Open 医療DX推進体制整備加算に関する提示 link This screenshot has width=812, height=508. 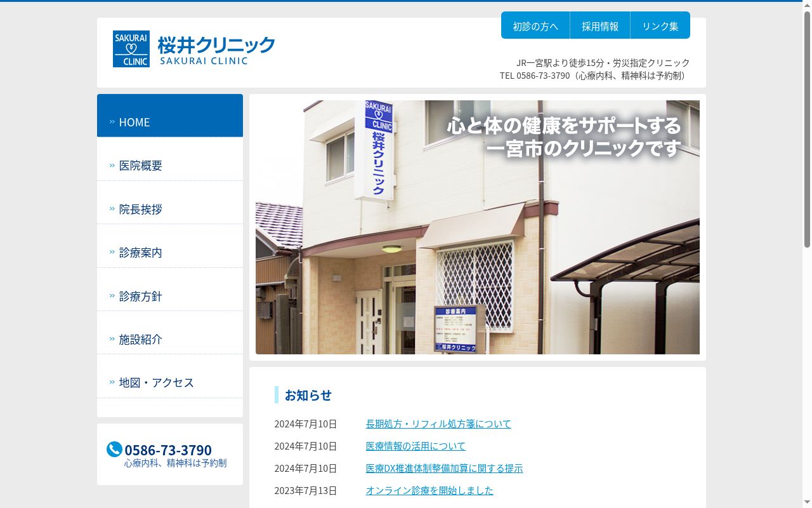444,468
